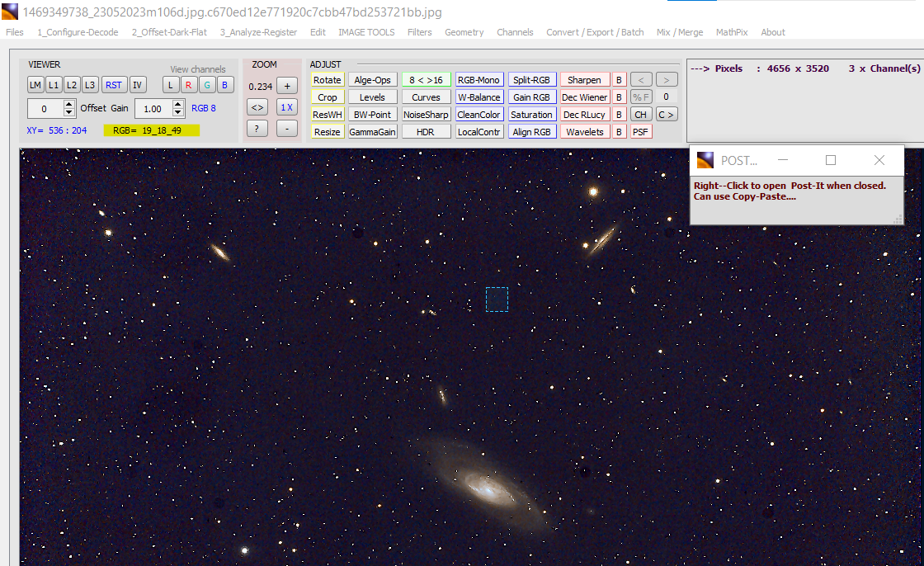
Task: Click the Rotate button
Action: coord(327,80)
